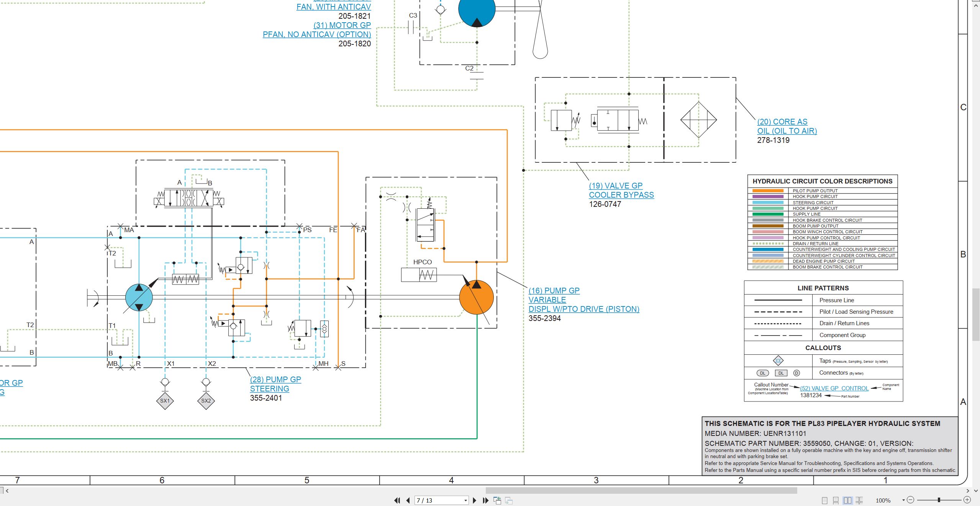Open the page number dropdown

(x=465, y=500)
